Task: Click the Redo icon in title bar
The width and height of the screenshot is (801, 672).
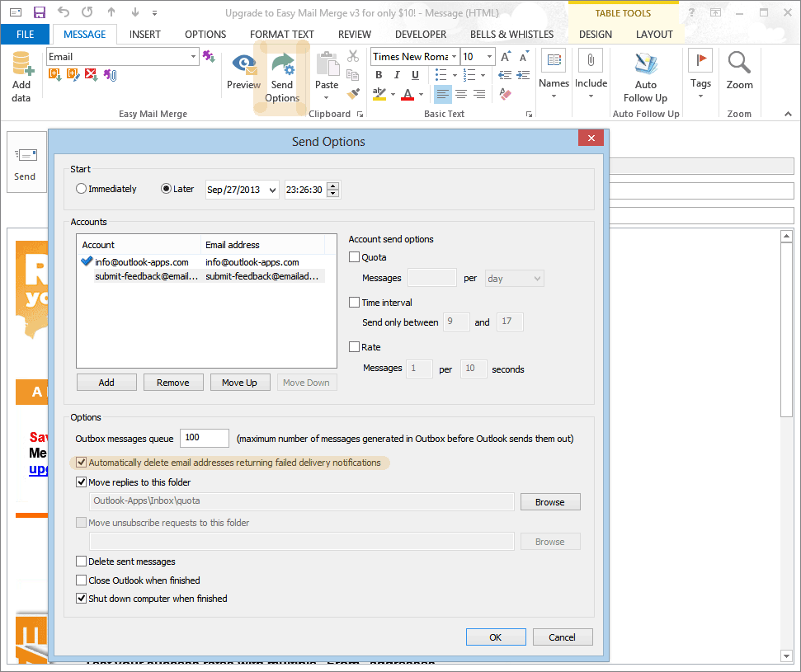Action: 87,12
